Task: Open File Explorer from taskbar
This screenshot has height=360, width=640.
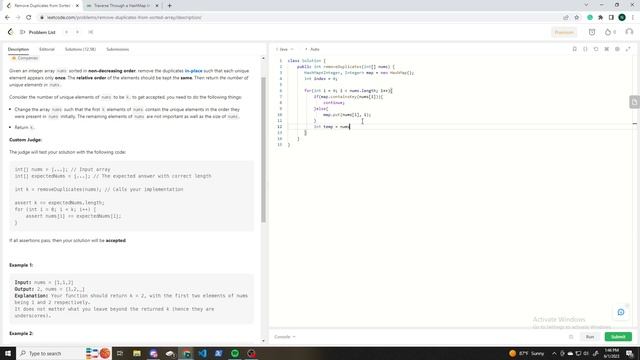Action: [x=137, y=353]
